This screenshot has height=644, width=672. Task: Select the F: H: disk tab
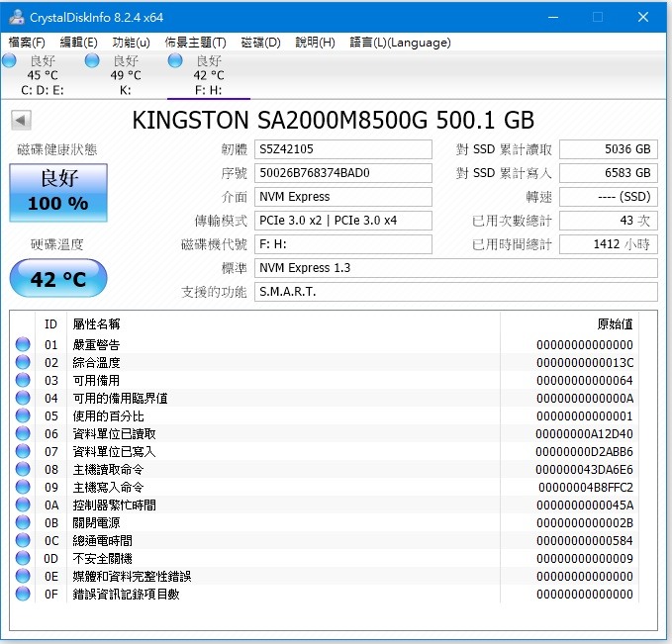209,75
